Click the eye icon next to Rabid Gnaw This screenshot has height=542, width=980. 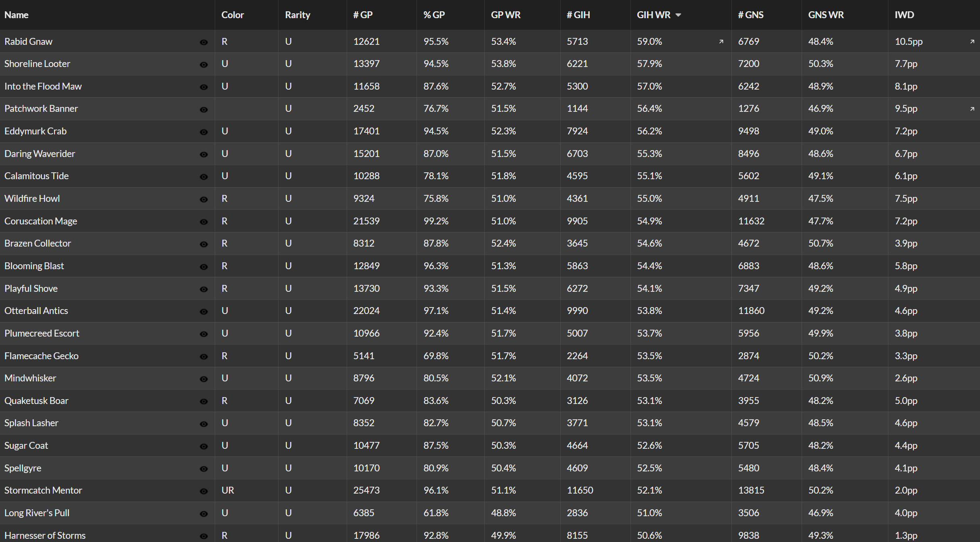[204, 42]
